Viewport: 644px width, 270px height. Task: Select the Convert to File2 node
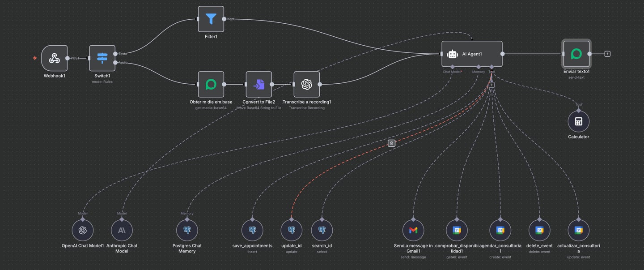(259, 84)
